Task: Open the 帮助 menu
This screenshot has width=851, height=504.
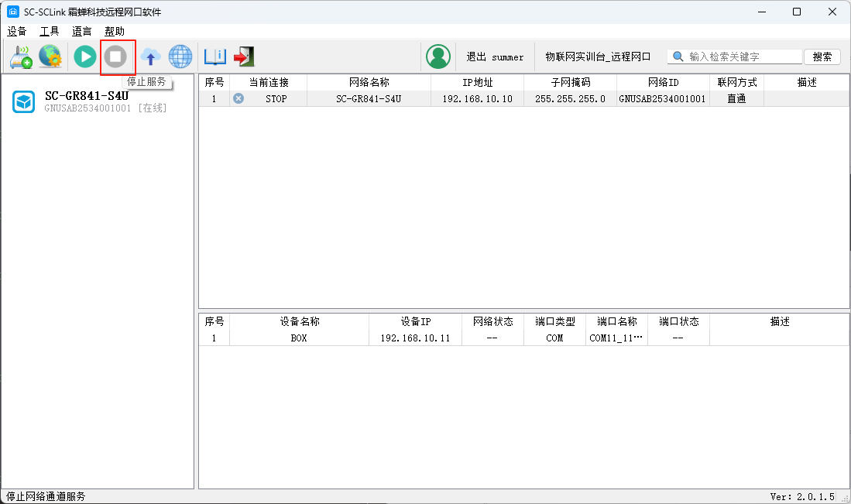Action: point(115,32)
